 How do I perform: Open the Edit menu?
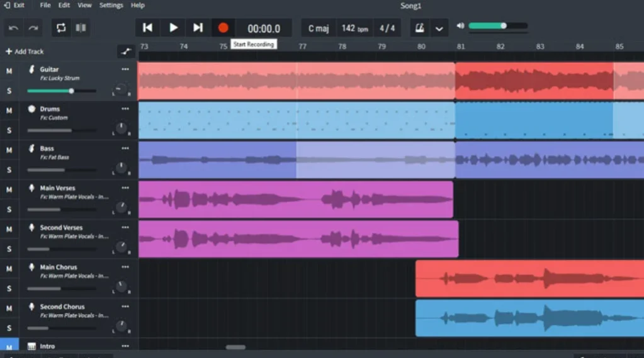coord(64,5)
